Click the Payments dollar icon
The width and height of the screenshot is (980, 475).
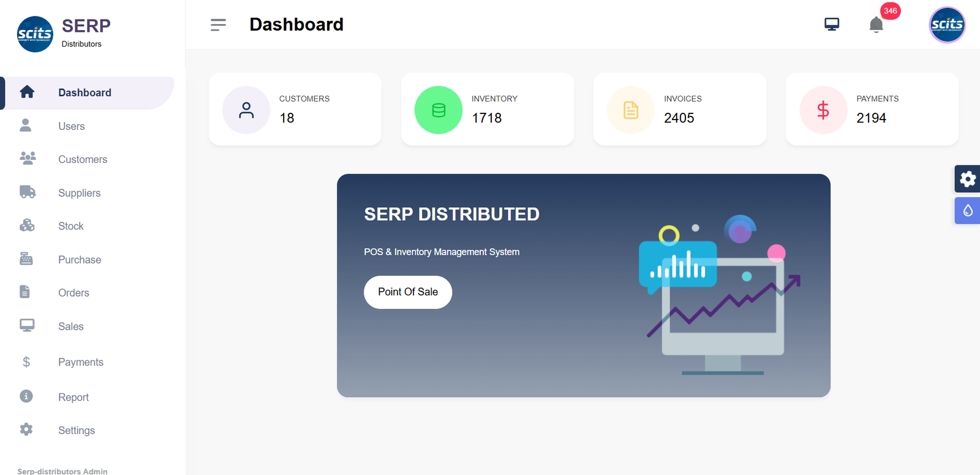(823, 110)
